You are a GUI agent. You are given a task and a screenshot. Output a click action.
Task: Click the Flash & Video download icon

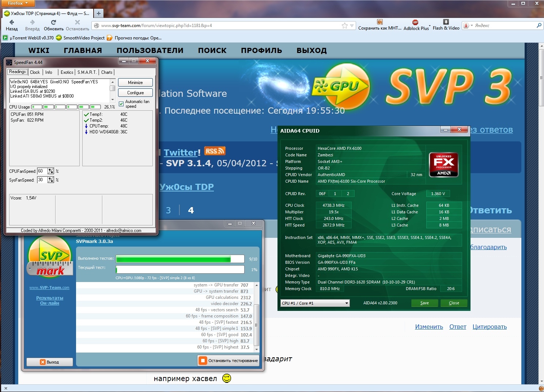446,22
